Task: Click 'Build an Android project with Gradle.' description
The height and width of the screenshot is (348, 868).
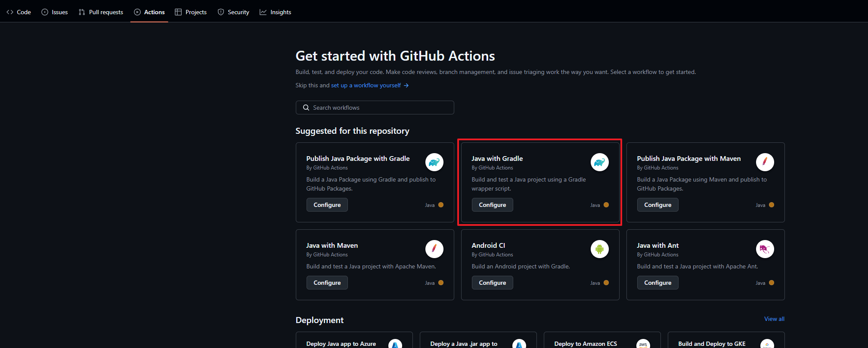Action: [521, 267]
